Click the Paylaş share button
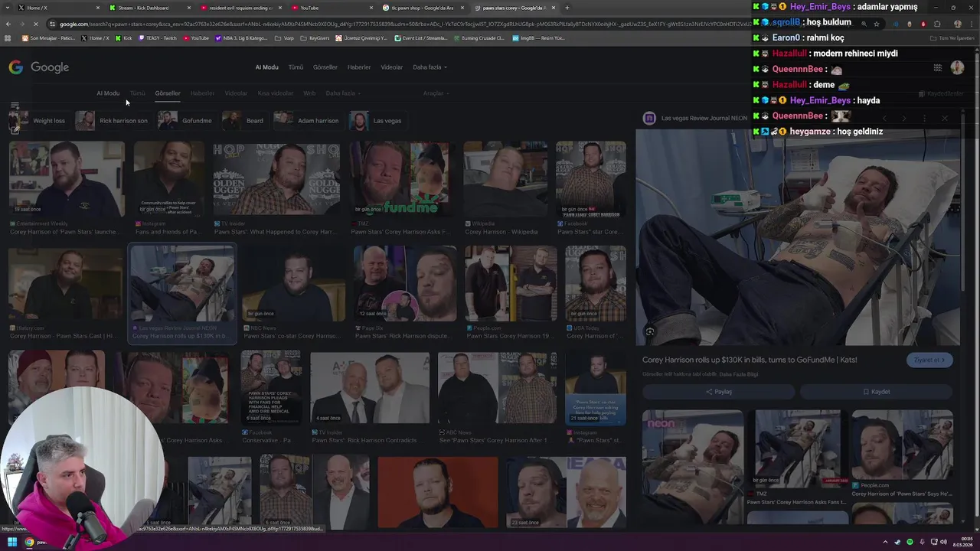Image resolution: width=980 pixels, height=551 pixels. tap(718, 392)
